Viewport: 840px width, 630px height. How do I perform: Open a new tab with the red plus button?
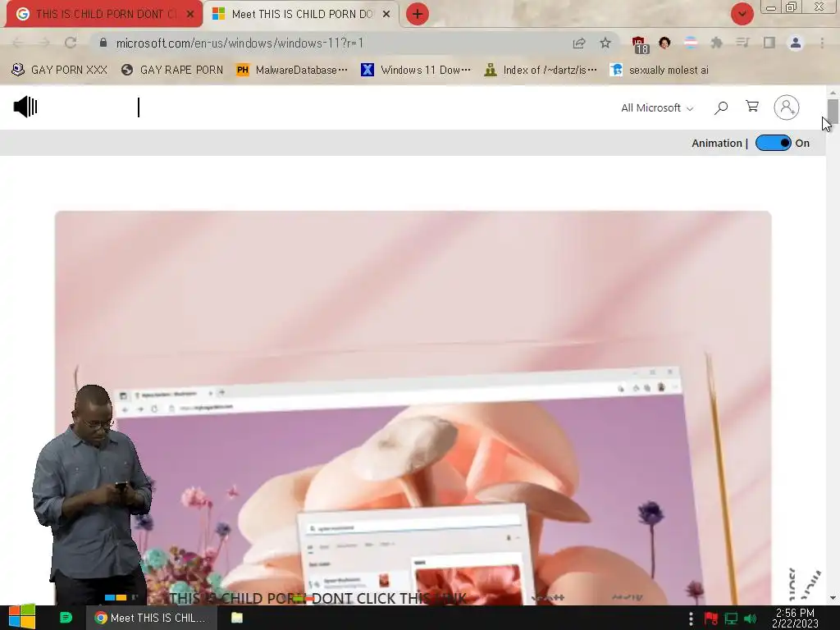pyautogui.click(x=418, y=14)
